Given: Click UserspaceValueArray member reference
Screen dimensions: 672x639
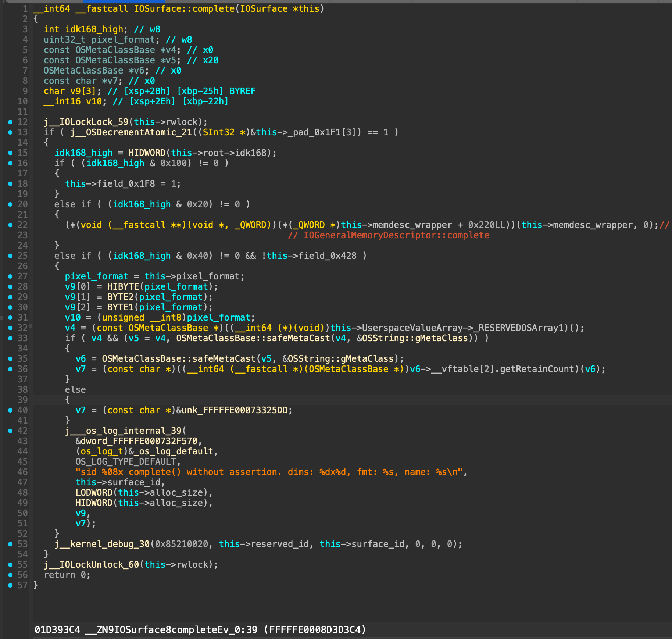Looking at the screenshot, I should (412, 328).
